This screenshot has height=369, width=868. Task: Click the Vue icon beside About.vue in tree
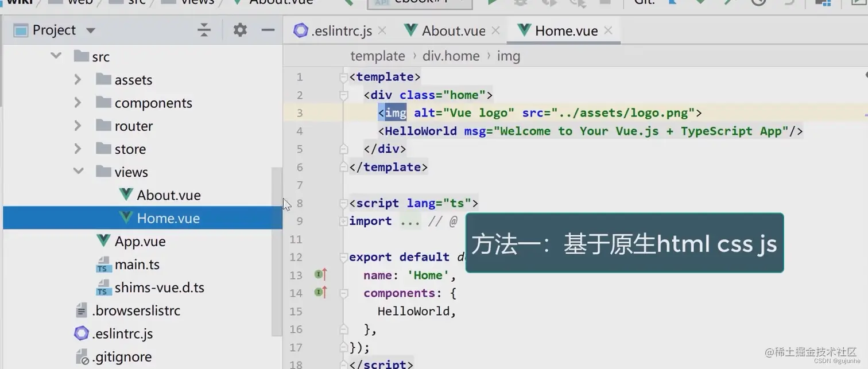click(x=126, y=195)
